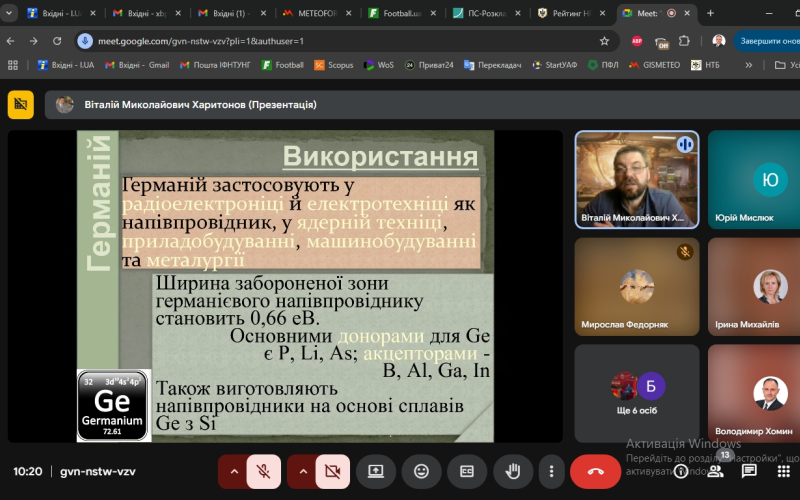The width and height of the screenshot is (800, 500).
Task: Go back in browser history
Action: 11,41
